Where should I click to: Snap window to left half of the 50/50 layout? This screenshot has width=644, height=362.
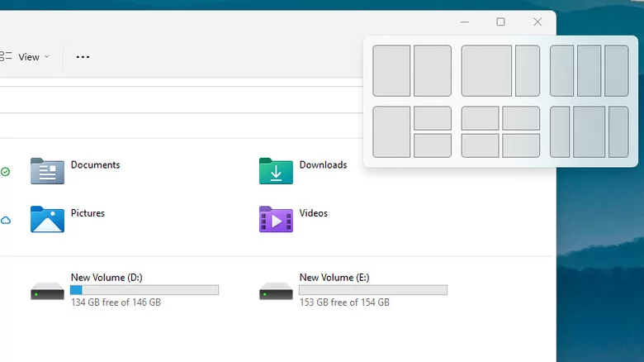tap(391, 71)
